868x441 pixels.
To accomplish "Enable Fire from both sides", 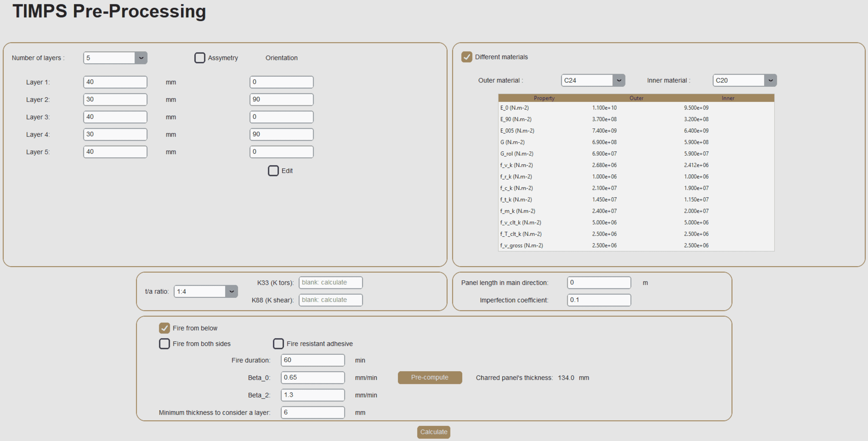I will pos(164,343).
